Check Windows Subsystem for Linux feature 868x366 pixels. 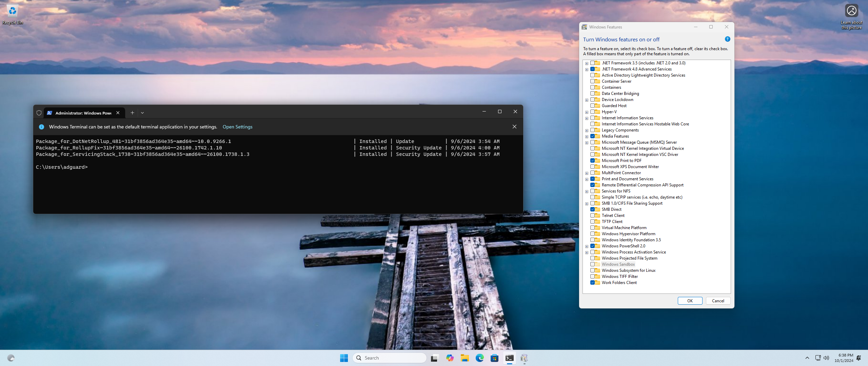point(592,270)
